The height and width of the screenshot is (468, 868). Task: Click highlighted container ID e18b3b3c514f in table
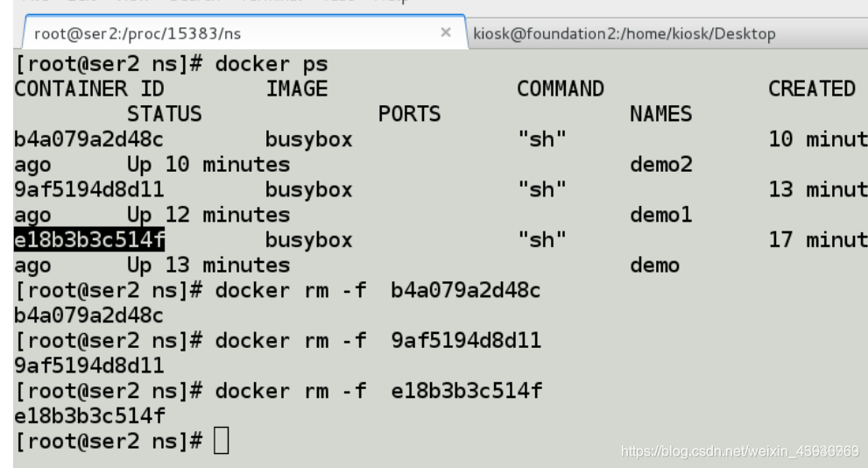tap(89, 240)
